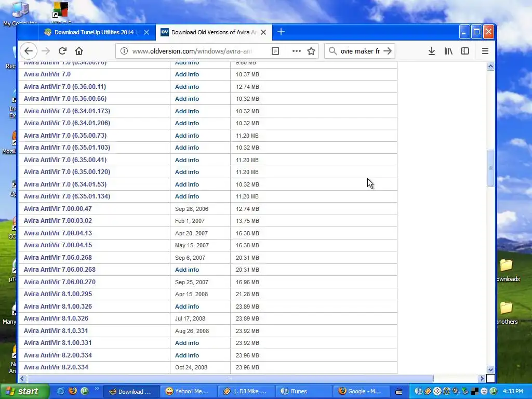
Task: Click the horizontal scrollbar left arrow
Action: 22,378
